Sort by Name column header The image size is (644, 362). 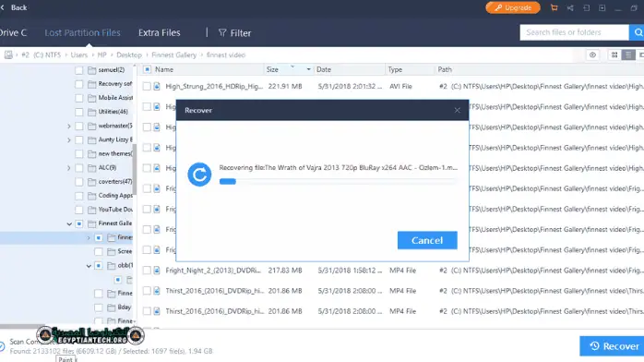164,69
